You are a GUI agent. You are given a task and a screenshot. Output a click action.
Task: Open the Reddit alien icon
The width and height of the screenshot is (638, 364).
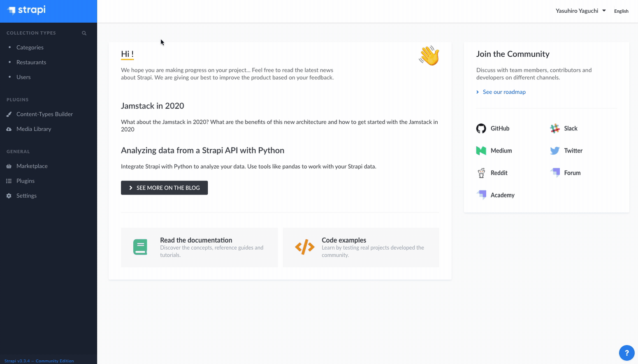481,173
